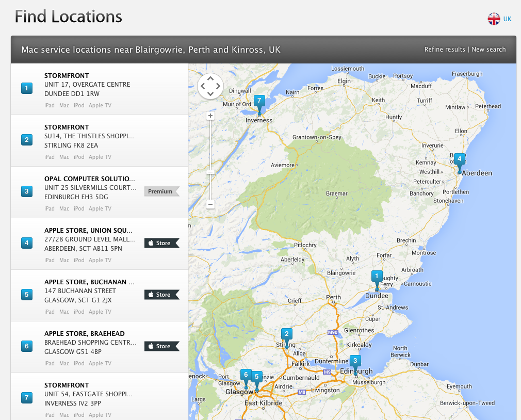Viewport: 521px width, 420px height.
Task: Click Aberdeen city label on map
Action: [x=477, y=173]
